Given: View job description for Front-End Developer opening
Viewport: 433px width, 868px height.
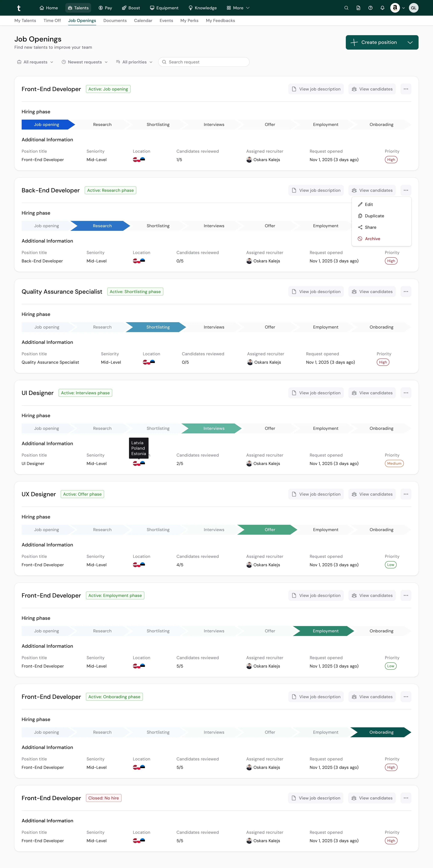Looking at the screenshot, I should tap(316, 89).
